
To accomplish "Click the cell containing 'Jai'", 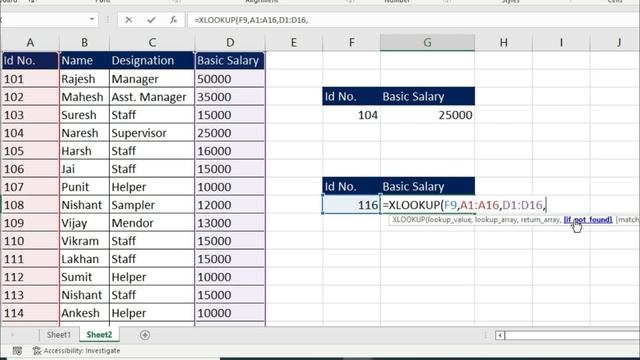I will [84, 169].
